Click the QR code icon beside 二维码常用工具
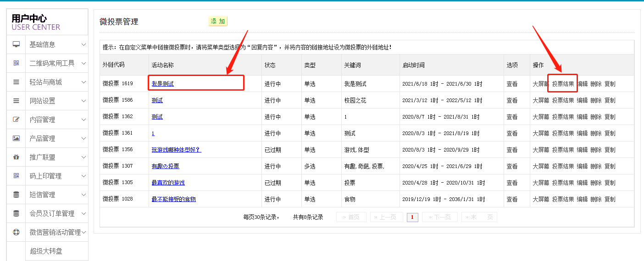 [17, 63]
